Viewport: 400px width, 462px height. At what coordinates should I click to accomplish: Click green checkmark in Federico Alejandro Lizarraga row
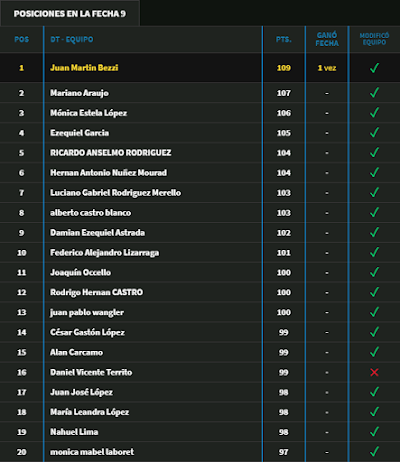[x=374, y=252]
